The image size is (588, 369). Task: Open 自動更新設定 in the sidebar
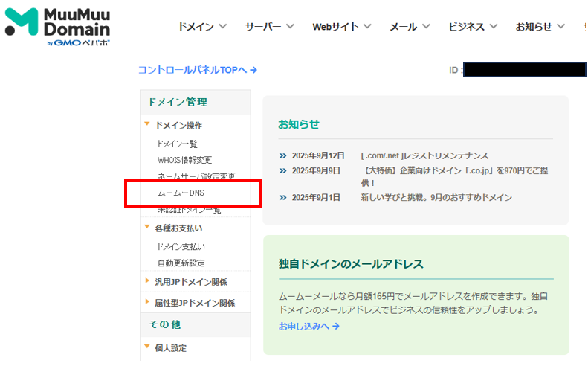tap(181, 263)
